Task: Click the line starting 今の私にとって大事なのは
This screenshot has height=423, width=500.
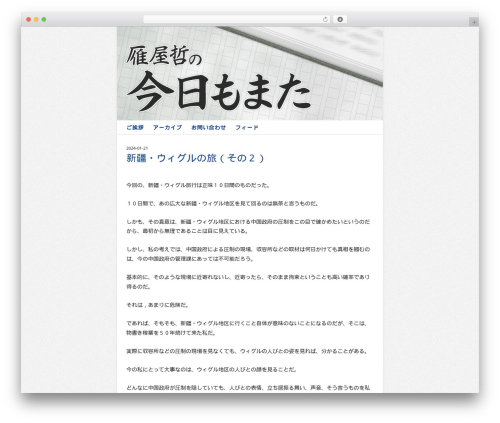Action: point(212,369)
